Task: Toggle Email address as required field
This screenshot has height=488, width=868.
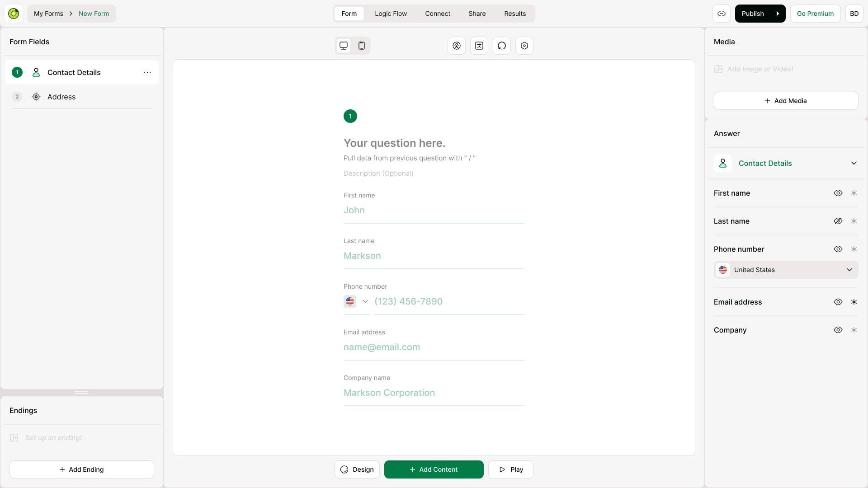Action: coord(854,302)
